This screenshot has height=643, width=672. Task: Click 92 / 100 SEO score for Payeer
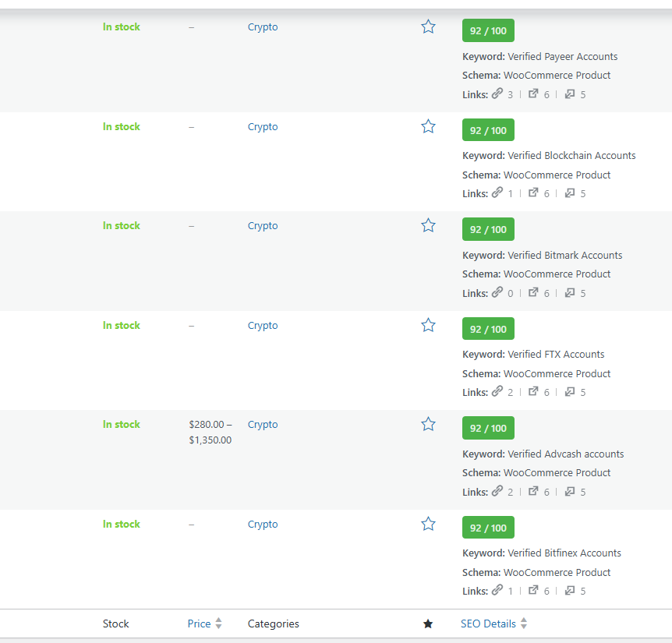[x=488, y=30]
